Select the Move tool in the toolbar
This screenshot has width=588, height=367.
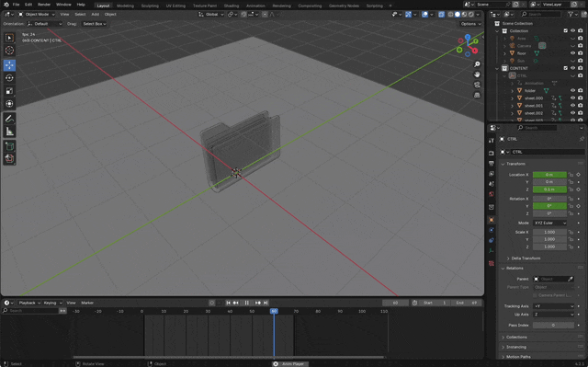tap(9, 65)
